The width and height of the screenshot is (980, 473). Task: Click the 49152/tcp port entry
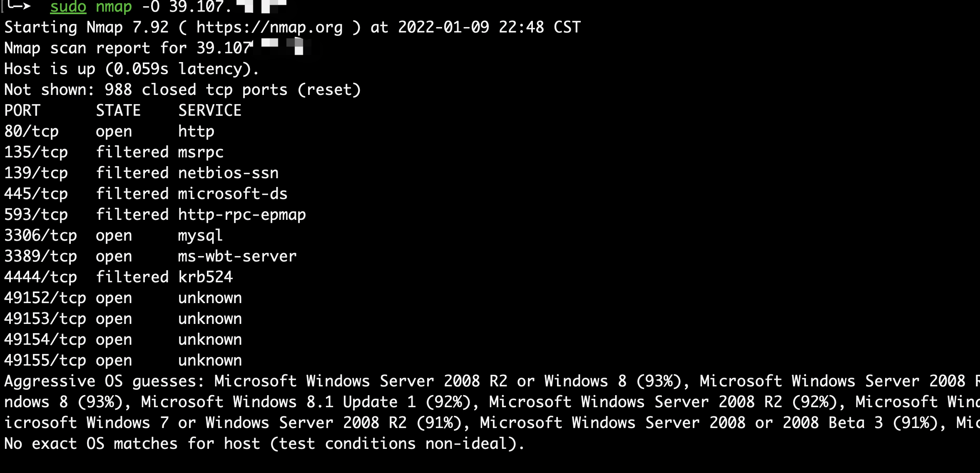[x=45, y=298]
